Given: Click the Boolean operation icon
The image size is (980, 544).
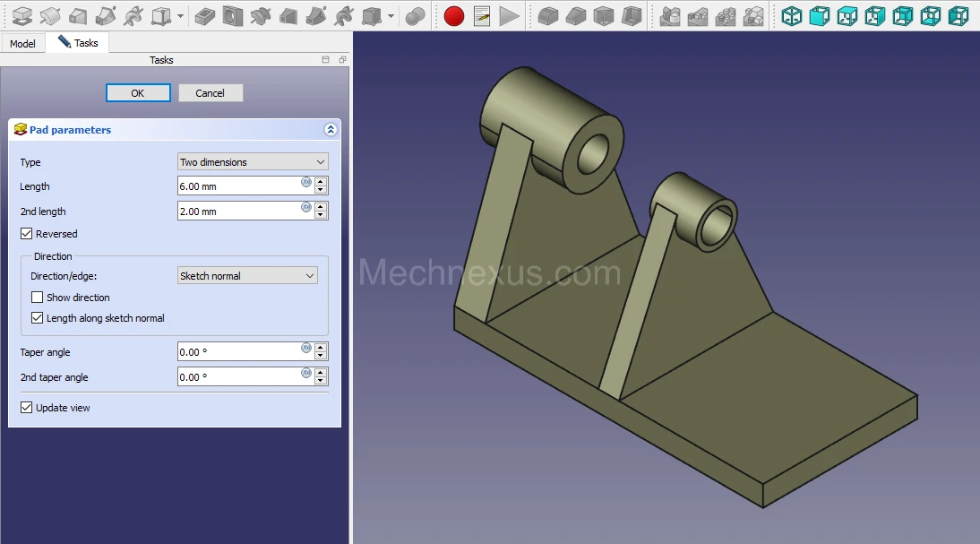Looking at the screenshot, I should 415,15.
